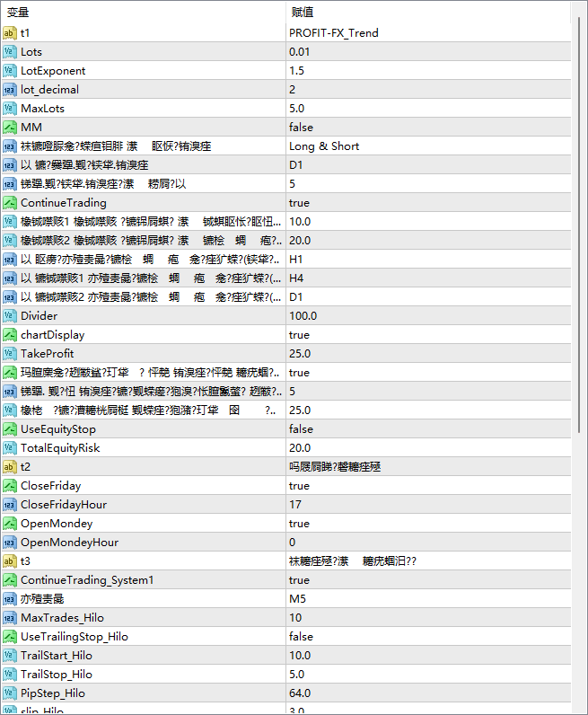Edit the LotExponent value 1.5

point(296,71)
